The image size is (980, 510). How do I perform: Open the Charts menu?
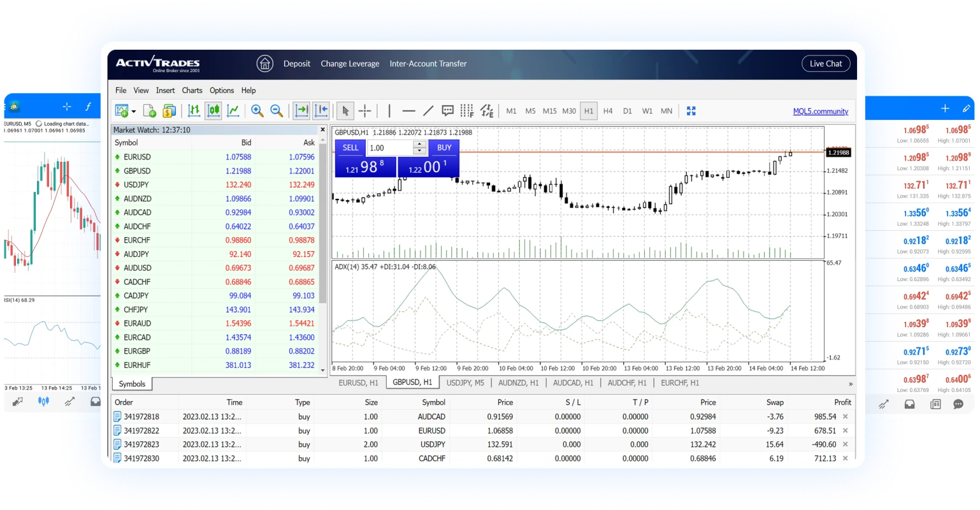(192, 91)
